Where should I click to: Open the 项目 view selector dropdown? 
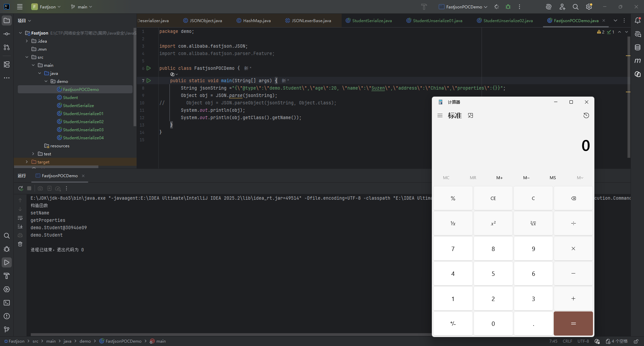coord(24,20)
